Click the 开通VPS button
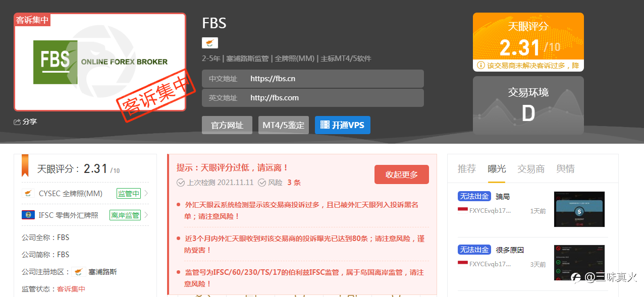The image size is (644, 297). click(343, 125)
